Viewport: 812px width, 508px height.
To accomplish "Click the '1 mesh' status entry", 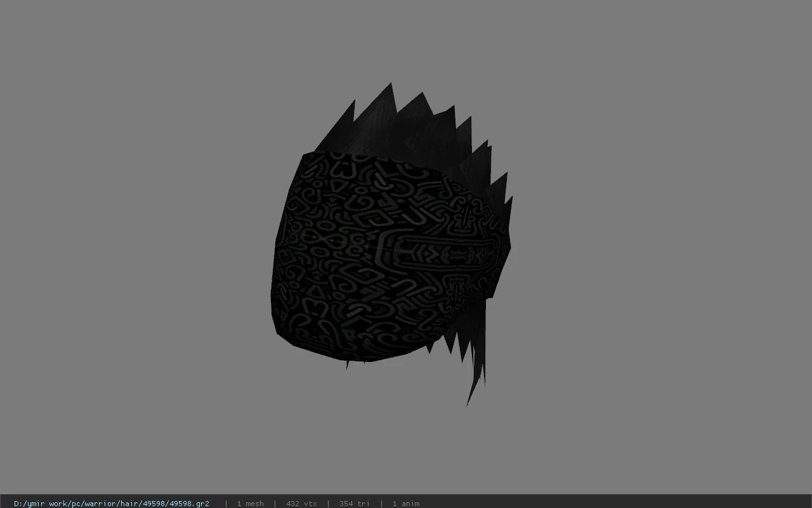I will pos(250,504).
